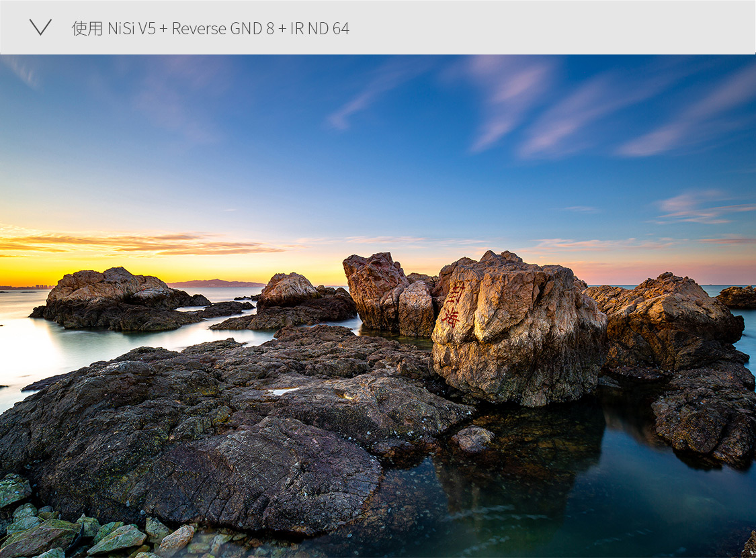Click the distant city skyline at far left

pos(27,287)
